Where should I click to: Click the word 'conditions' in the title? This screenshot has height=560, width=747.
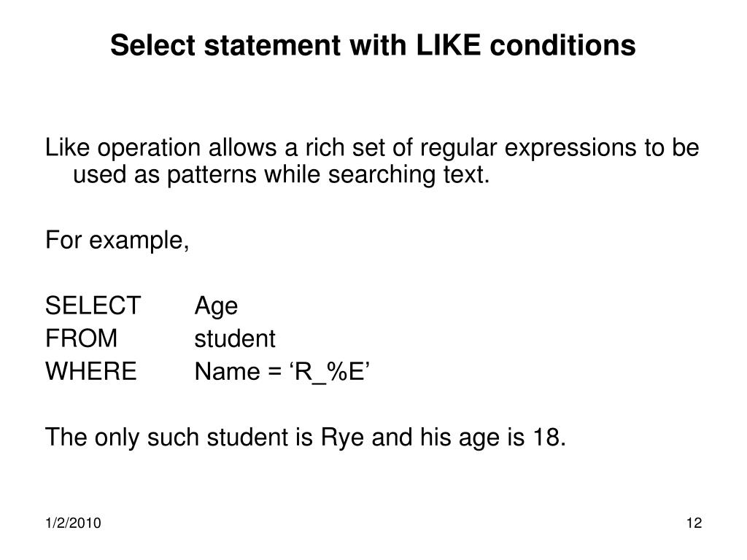pyautogui.click(x=562, y=46)
